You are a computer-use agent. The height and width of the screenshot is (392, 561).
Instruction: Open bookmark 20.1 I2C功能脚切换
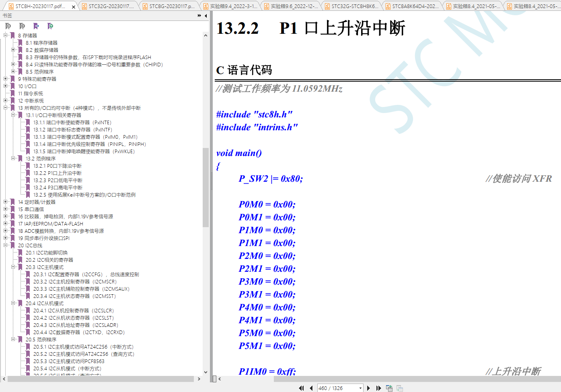click(47, 253)
